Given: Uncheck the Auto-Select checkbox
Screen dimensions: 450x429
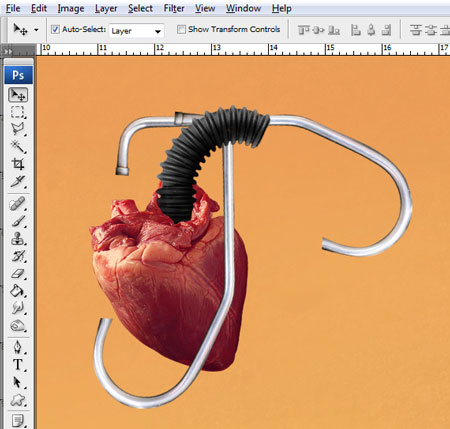Looking at the screenshot, I should pyautogui.click(x=55, y=29).
